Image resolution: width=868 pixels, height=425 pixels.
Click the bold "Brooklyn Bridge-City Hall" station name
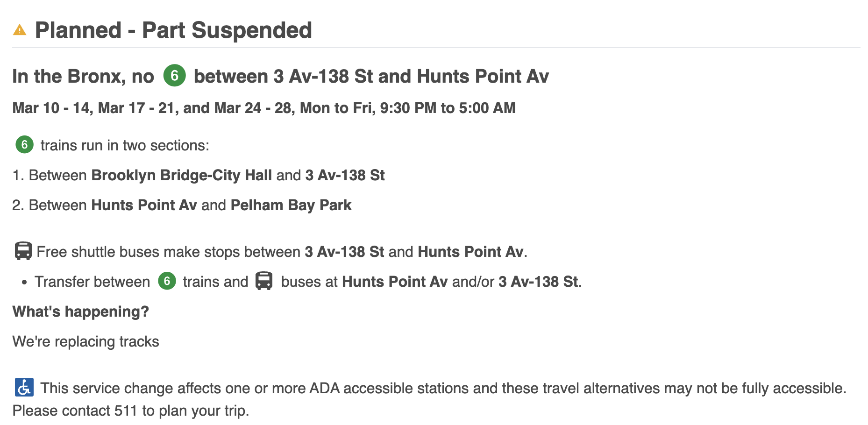[181, 175]
